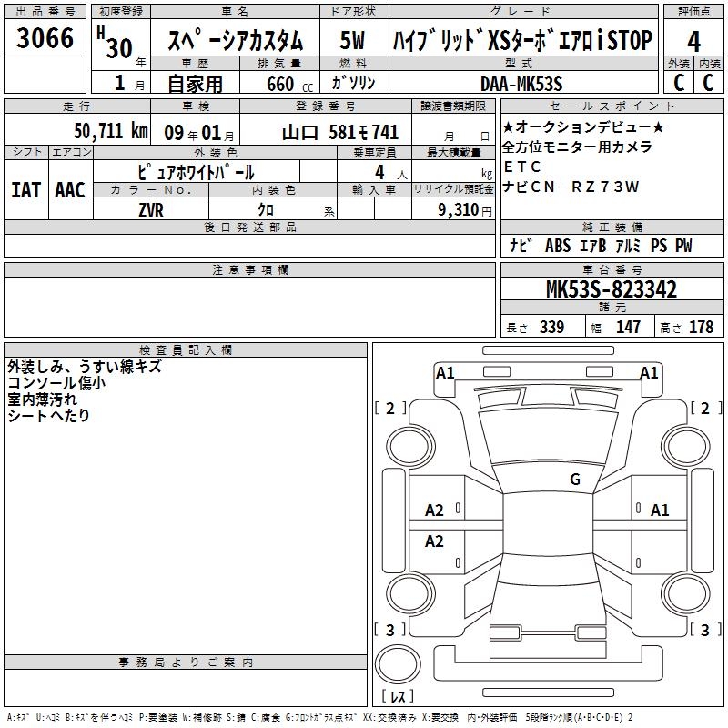
Task: Click the grade text ending in STOP
Action: tap(522, 40)
